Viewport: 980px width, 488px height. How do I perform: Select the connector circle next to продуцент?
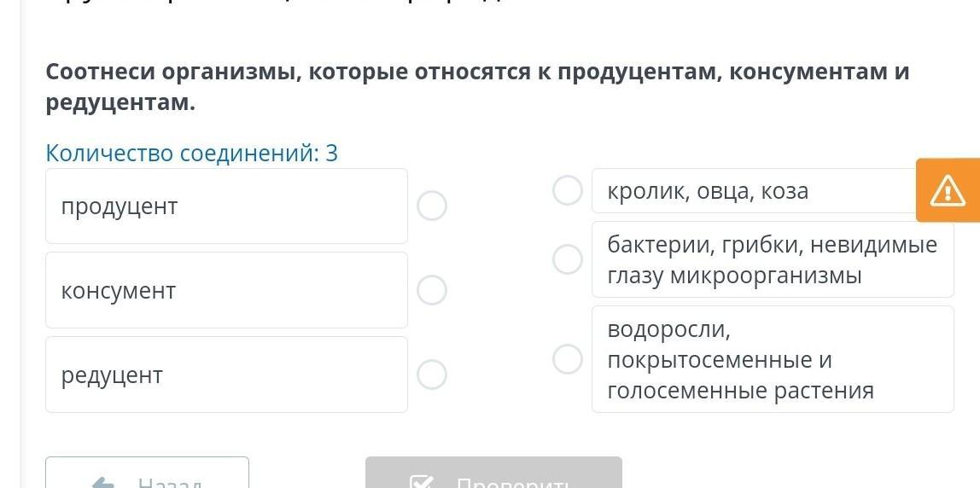[x=432, y=206]
